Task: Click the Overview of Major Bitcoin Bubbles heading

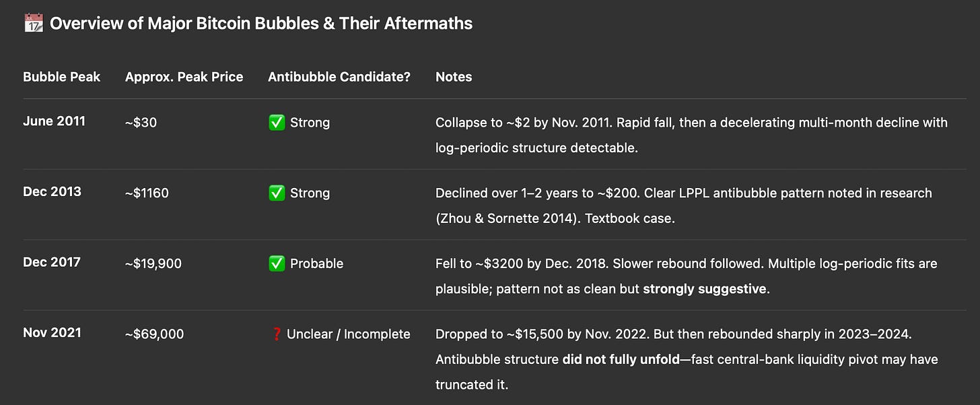Action: [261, 24]
